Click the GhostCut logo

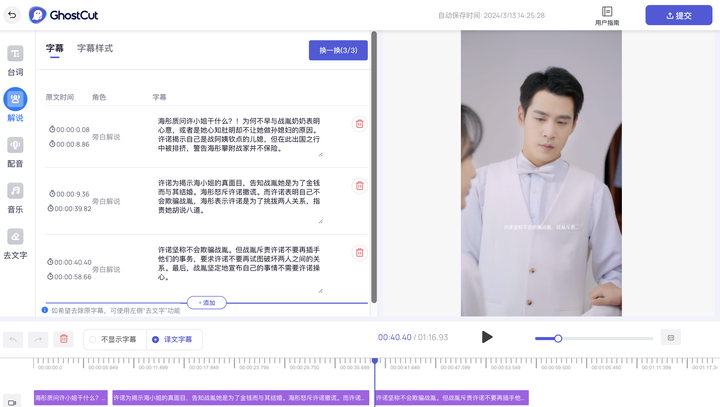click(x=63, y=15)
